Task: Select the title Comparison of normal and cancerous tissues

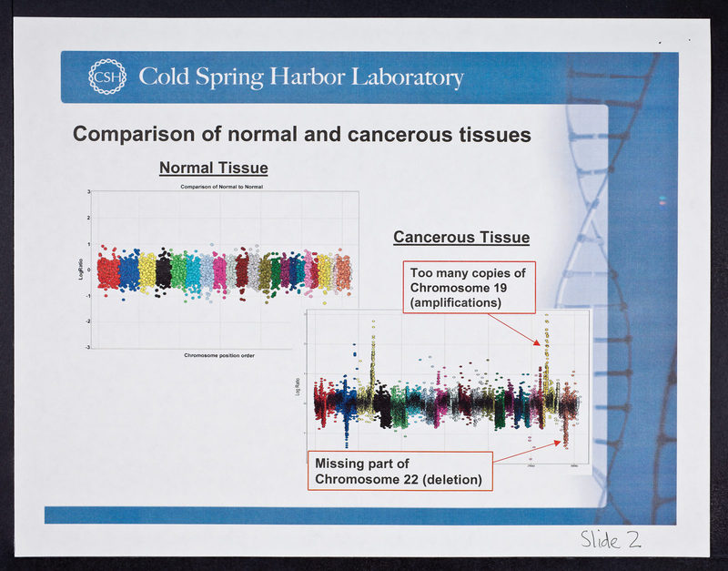Action: 301,135
